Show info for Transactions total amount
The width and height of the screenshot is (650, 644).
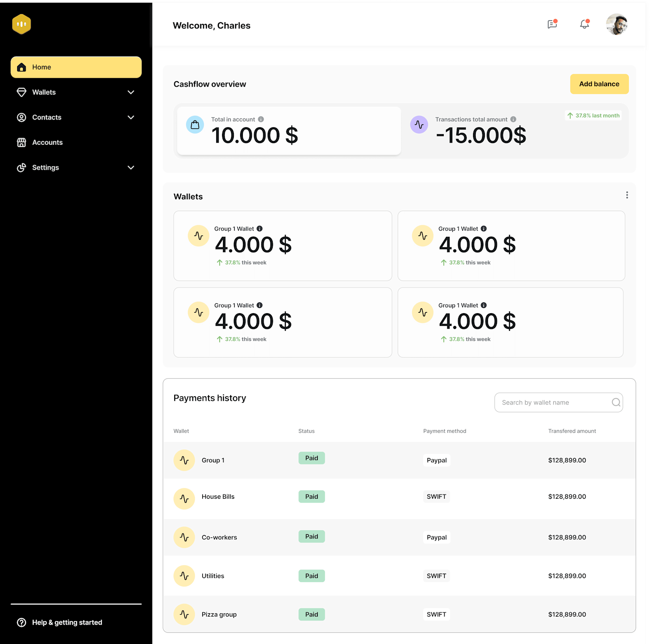pyautogui.click(x=513, y=119)
